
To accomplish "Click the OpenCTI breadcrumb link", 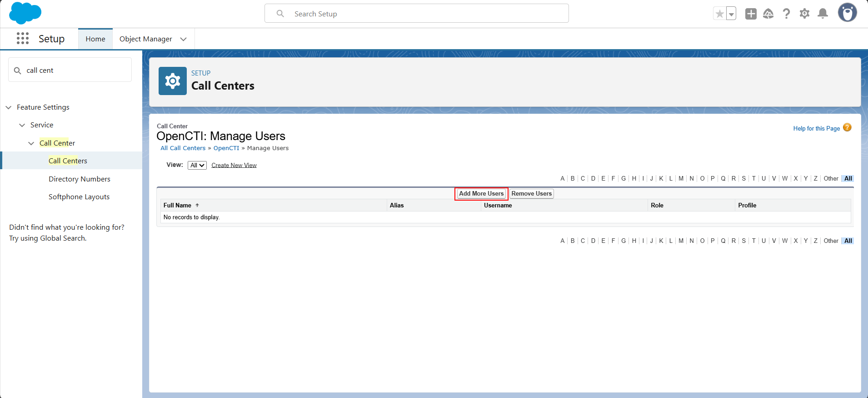I will pos(226,148).
